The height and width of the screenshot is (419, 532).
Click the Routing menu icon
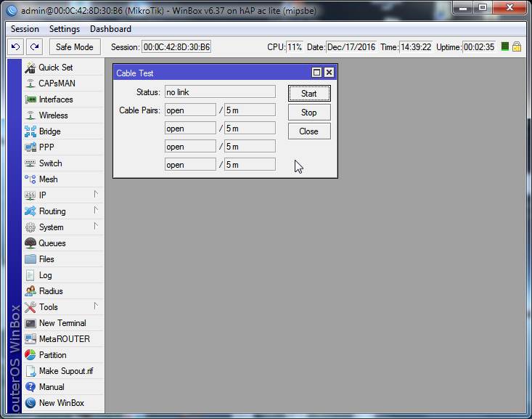click(30, 211)
